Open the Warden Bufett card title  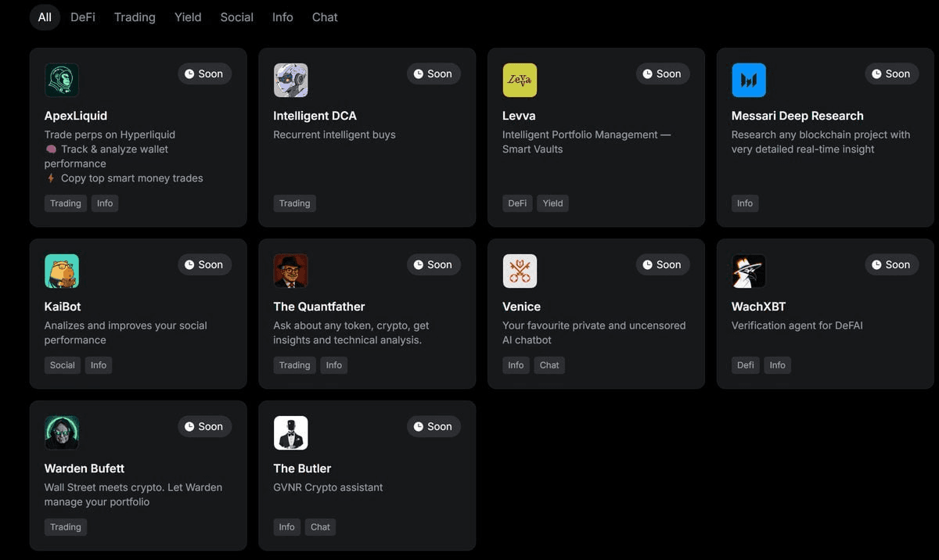(85, 468)
